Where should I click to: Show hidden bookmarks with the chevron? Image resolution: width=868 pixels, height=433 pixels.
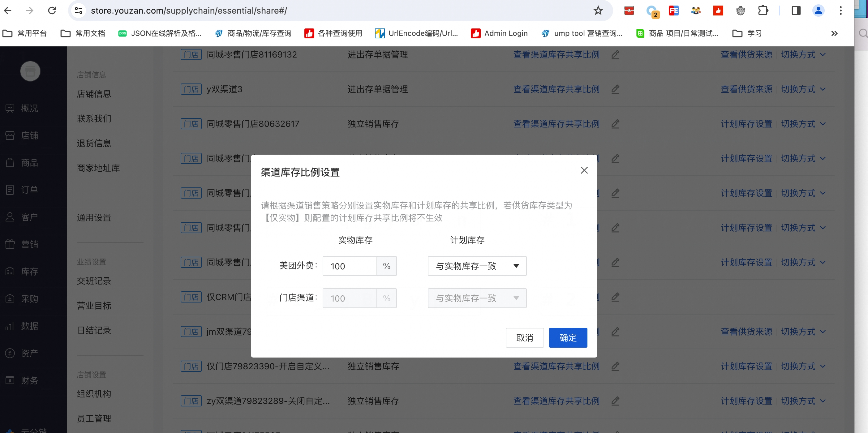834,33
